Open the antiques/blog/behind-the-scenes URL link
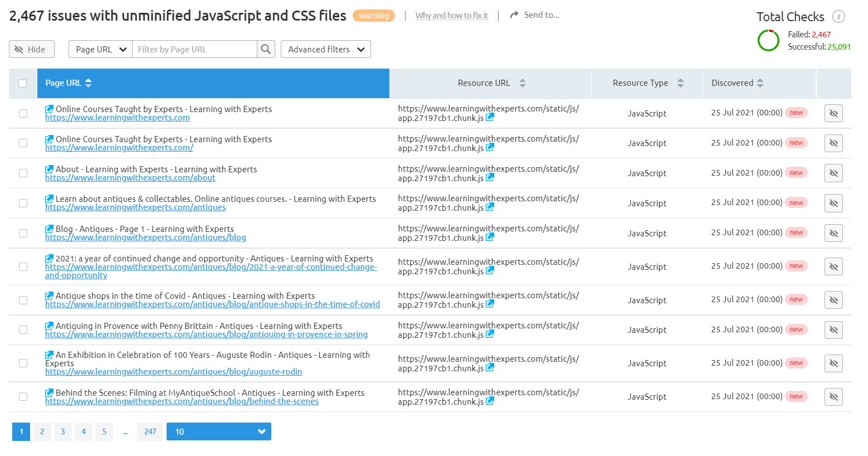This screenshot has width=868, height=456. [x=182, y=401]
